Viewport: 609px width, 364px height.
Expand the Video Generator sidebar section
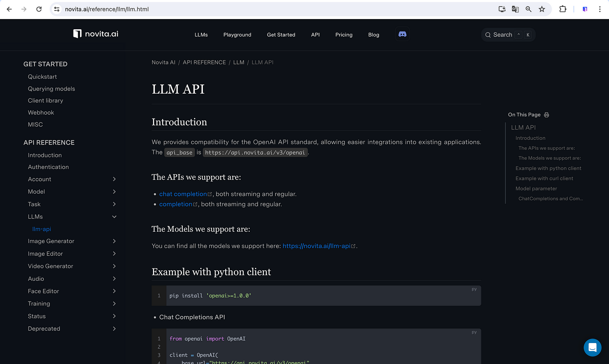tap(114, 266)
